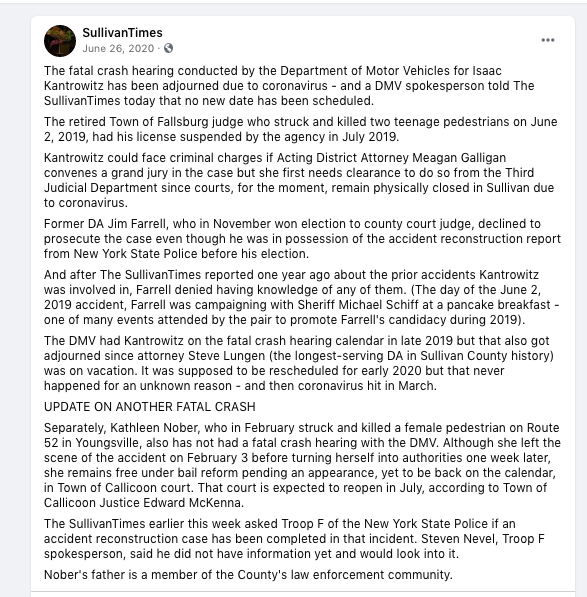Image resolution: width=587 pixels, height=597 pixels.
Task: Visit the SullivanTimes page name link
Action: tap(123, 33)
